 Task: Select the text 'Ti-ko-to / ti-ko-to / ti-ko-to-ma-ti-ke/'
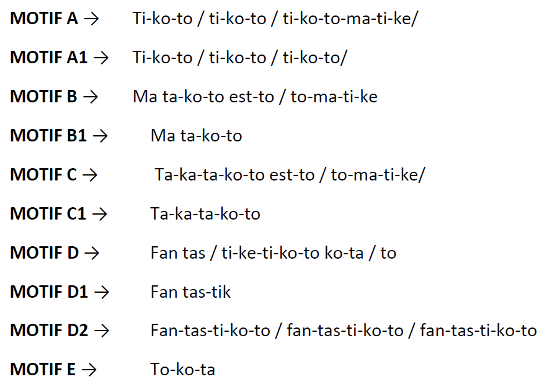[x=275, y=19]
